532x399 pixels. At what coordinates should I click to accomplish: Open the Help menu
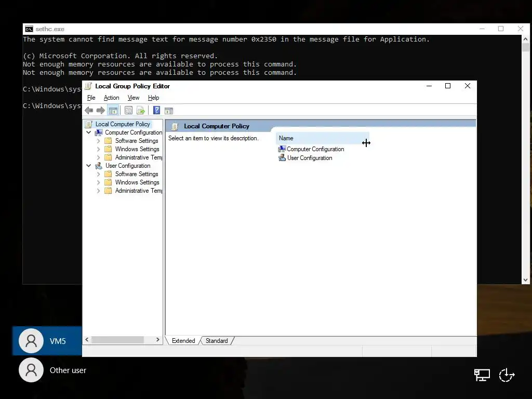tap(153, 98)
